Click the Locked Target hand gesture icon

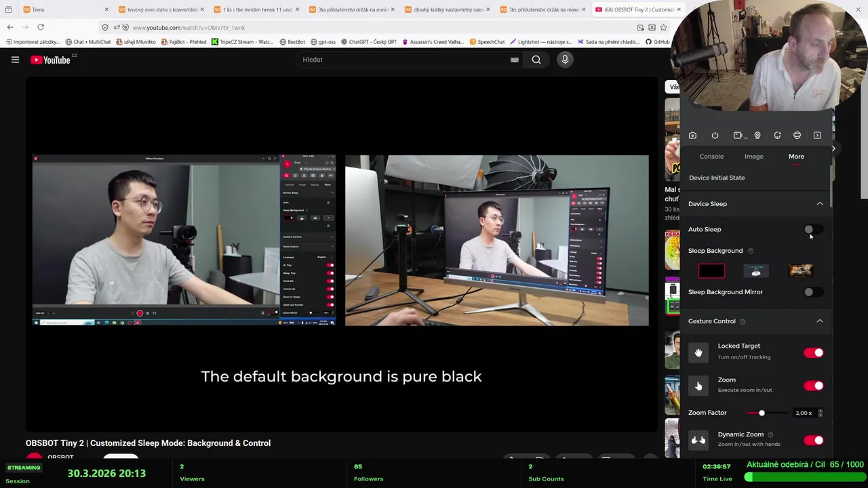click(698, 352)
